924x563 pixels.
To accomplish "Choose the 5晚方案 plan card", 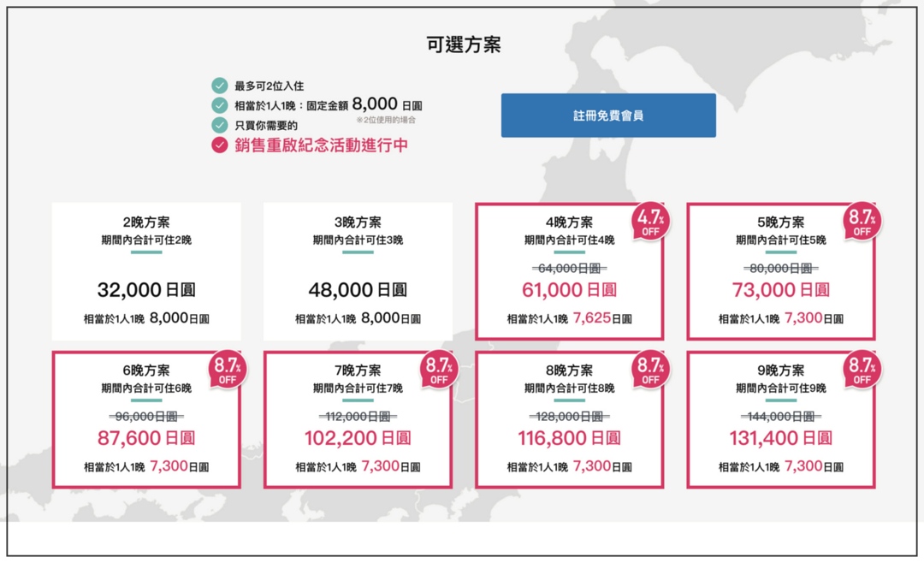I will 780,271.
